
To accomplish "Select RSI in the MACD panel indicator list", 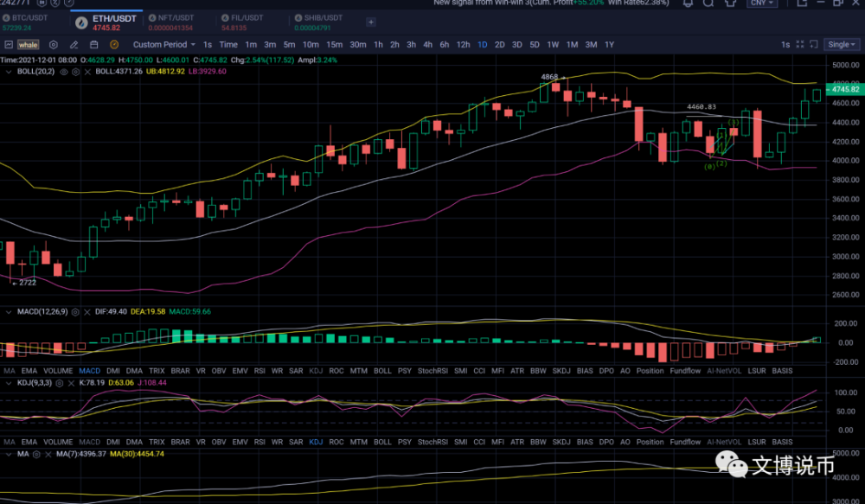I will (x=259, y=371).
